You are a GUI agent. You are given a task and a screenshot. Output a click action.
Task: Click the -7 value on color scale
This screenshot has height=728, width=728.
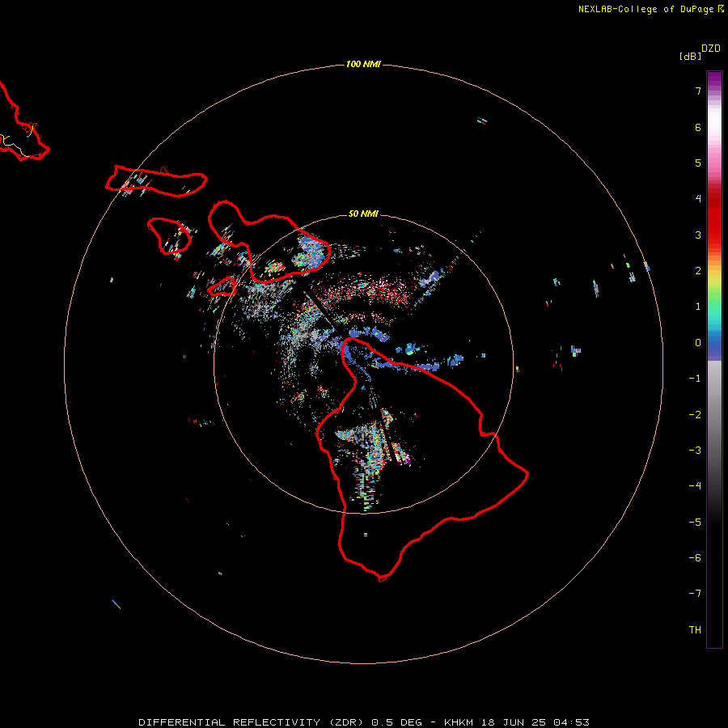click(x=695, y=594)
